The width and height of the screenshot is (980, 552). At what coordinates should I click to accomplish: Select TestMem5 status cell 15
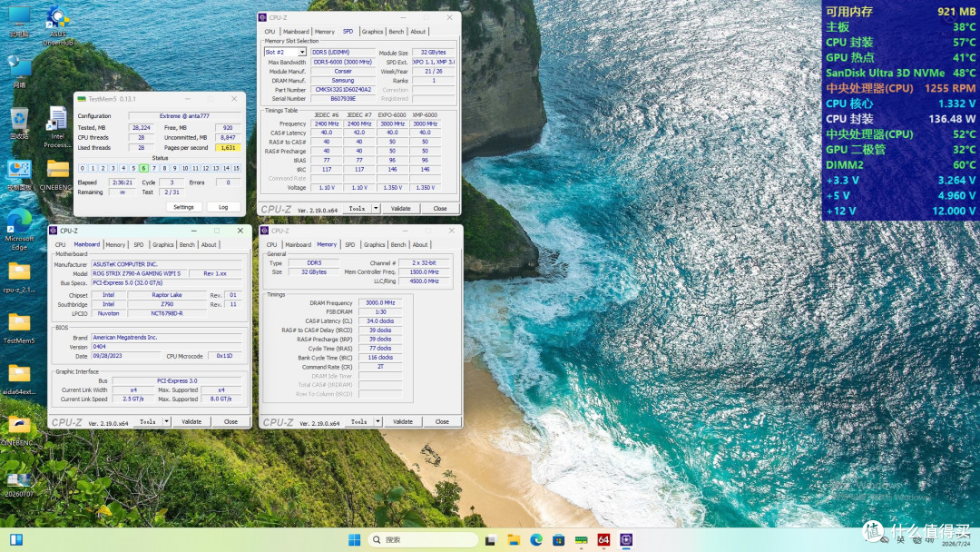click(236, 168)
